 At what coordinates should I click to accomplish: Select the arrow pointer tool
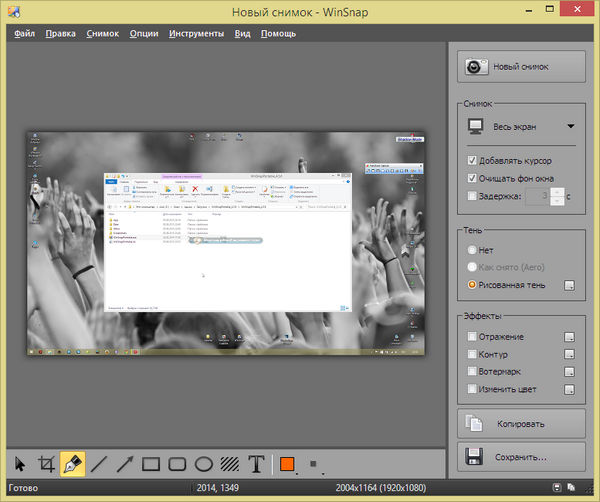point(20,464)
